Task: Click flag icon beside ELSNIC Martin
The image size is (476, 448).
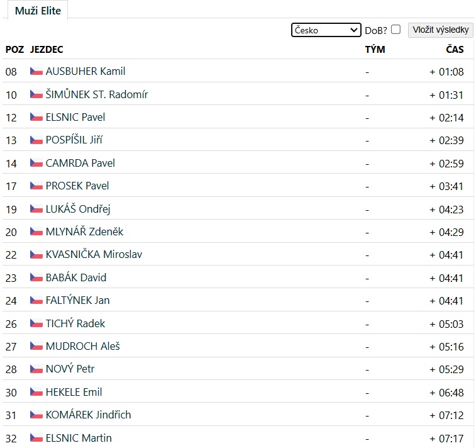Action: point(36,438)
